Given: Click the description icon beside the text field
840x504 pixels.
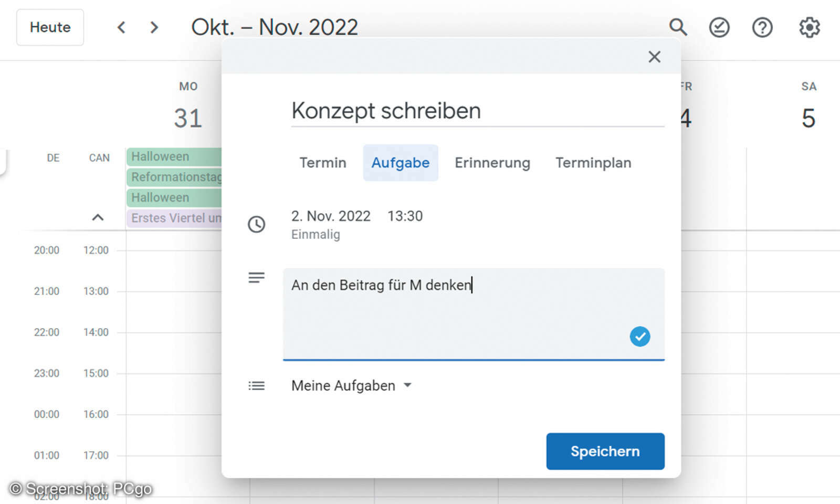Looking at the screenshot, I should coord(257,277).
